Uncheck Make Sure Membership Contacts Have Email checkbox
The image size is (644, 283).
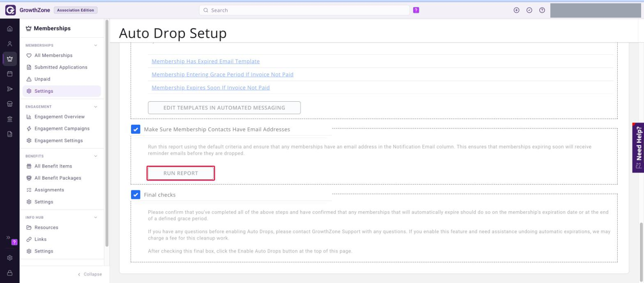[136, 129]
